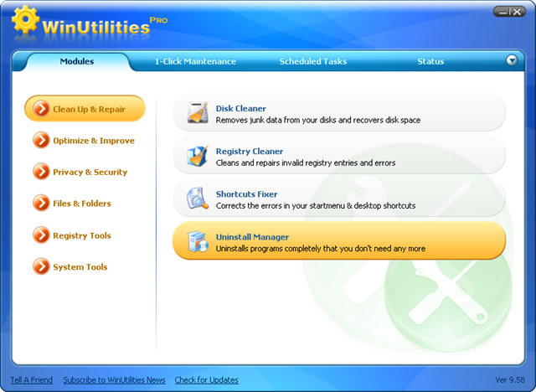The height and width of the screenshot is (392, 536).
Task: Select the Files & Folders arrow icon
Action: tap(41, 203)
